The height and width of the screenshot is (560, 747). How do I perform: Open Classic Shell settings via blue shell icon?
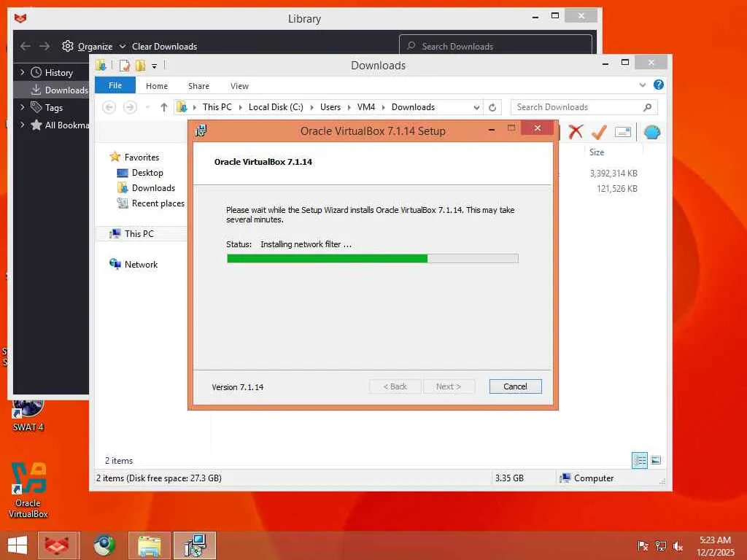(651, 132)
